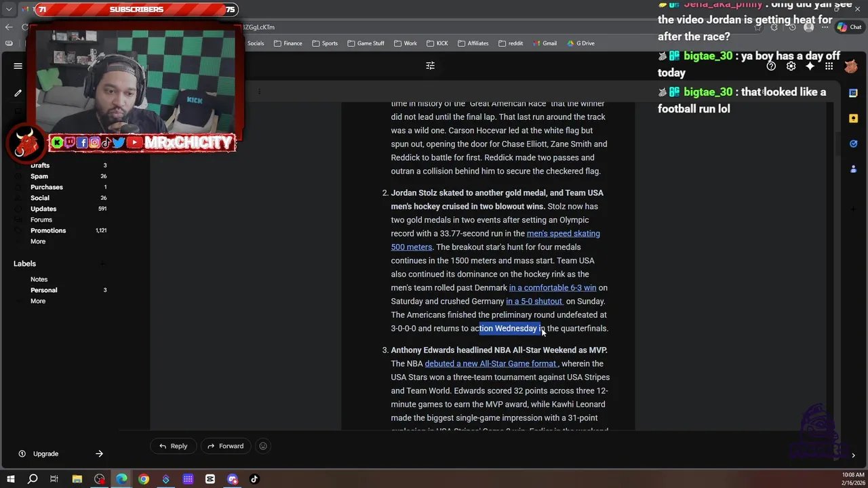
Task: Switch to Microsoft Edge on taskbar
Action: [x=121, y=479]
